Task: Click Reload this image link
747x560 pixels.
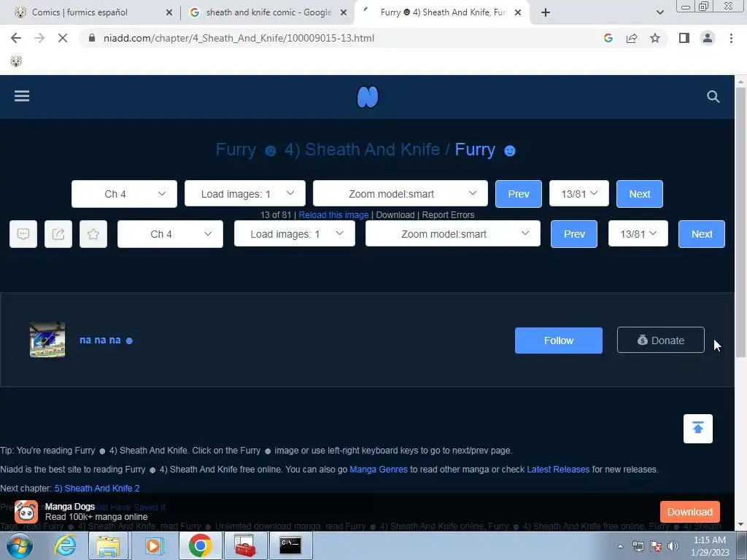Action: (x=333, y=215)
